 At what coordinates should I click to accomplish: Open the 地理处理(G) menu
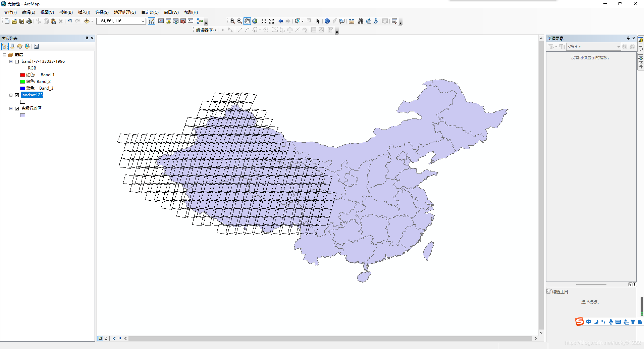[125, 12]
